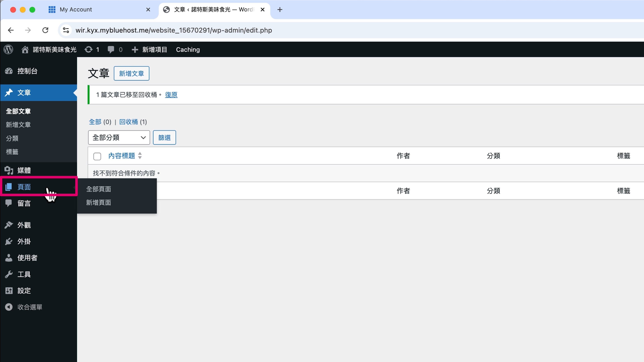Click the 新增文章 button next to heading
This screenshot has height=362, width=644.
pos(131,73)
